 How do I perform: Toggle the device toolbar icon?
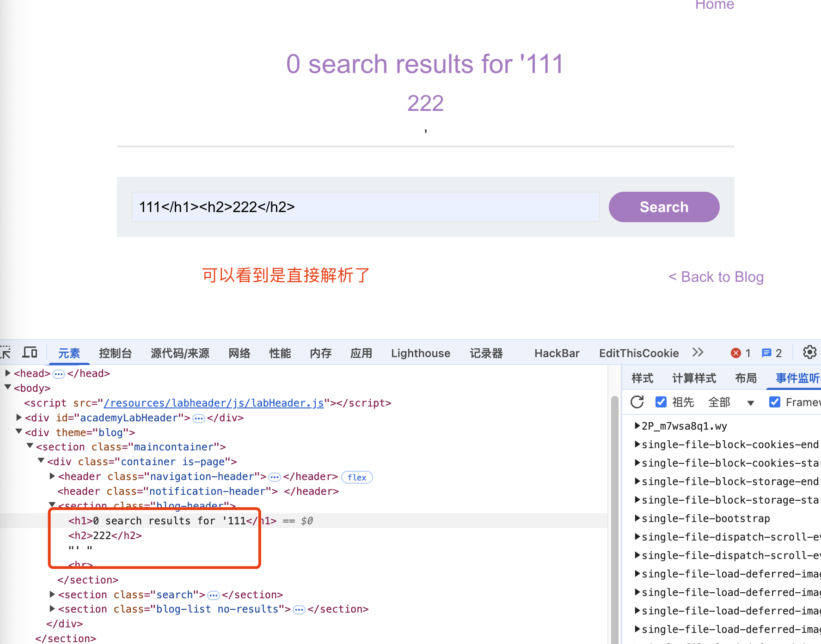click(30, 353)
